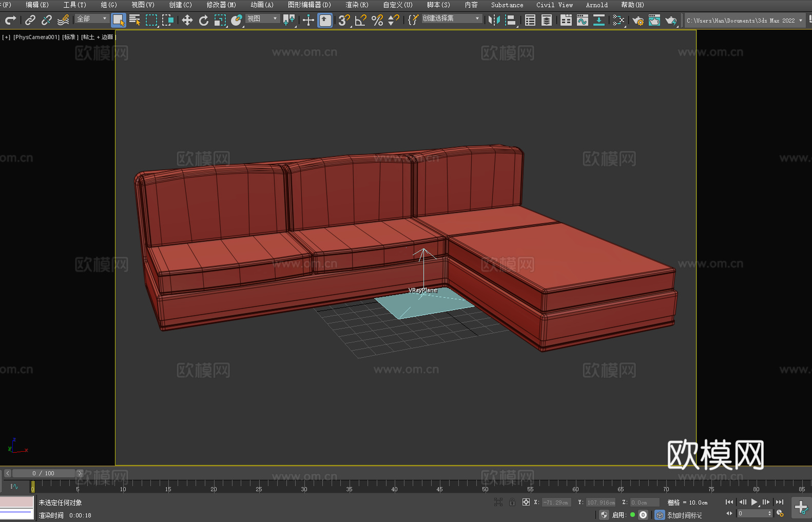Screen dimensions: 812x522
Task: Click the Set Keys plus-key button
Action: pos(801,508)
